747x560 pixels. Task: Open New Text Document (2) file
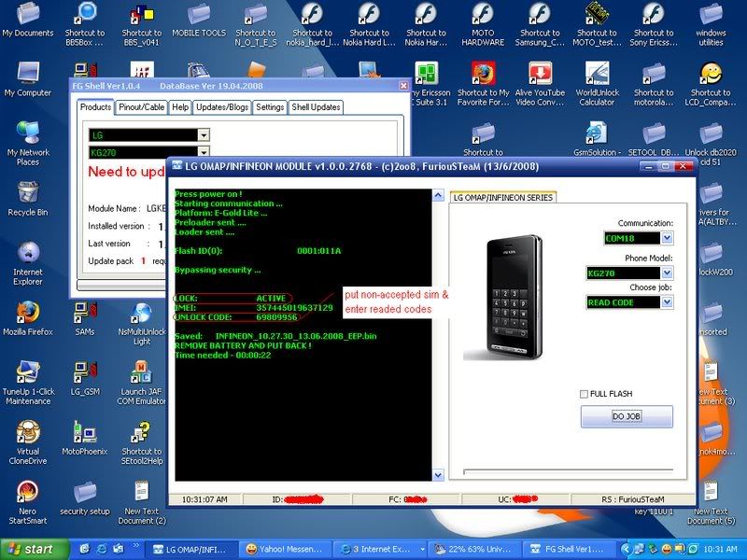click(142, 502)
